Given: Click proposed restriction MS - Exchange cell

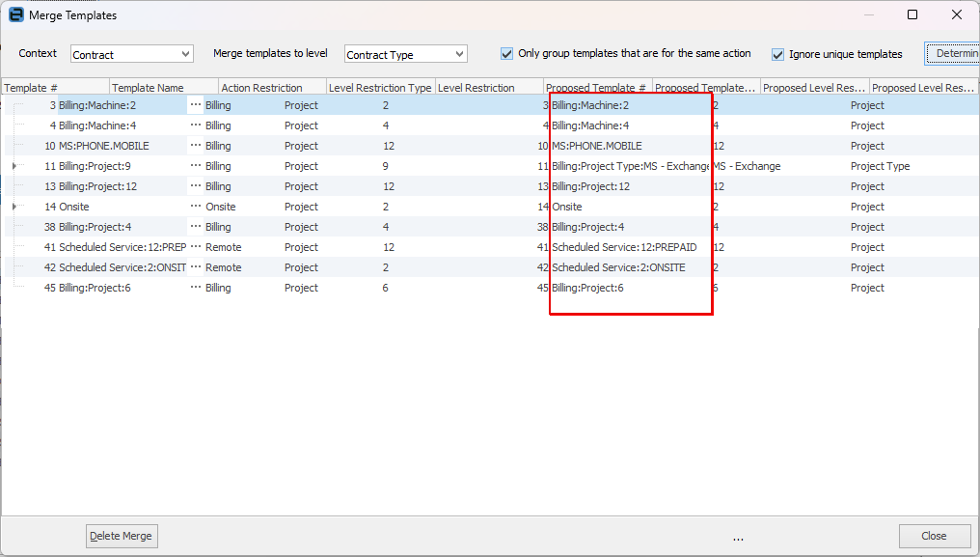Looking at the screenshot, I should 747,166.
